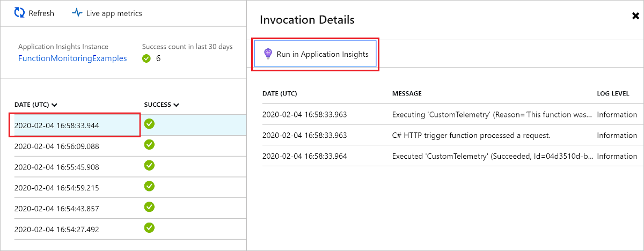This screenshot has width=644, height=251.
Task: Click success checkmark for 16:56:09.088 invocation
Action: [149, 145]
